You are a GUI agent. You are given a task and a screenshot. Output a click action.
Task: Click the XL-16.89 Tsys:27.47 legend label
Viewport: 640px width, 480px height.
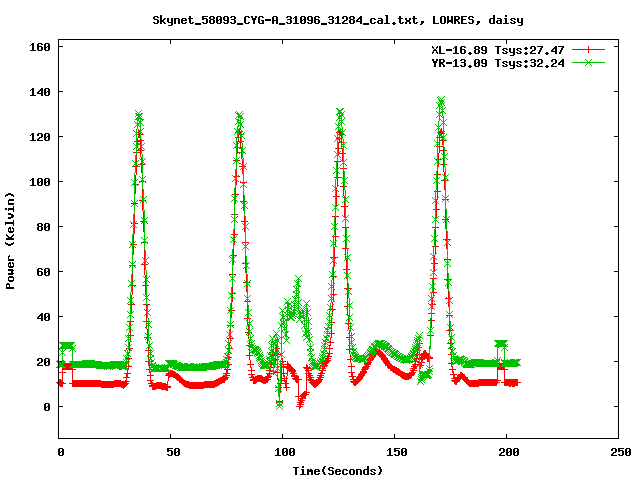pos(498,50)
